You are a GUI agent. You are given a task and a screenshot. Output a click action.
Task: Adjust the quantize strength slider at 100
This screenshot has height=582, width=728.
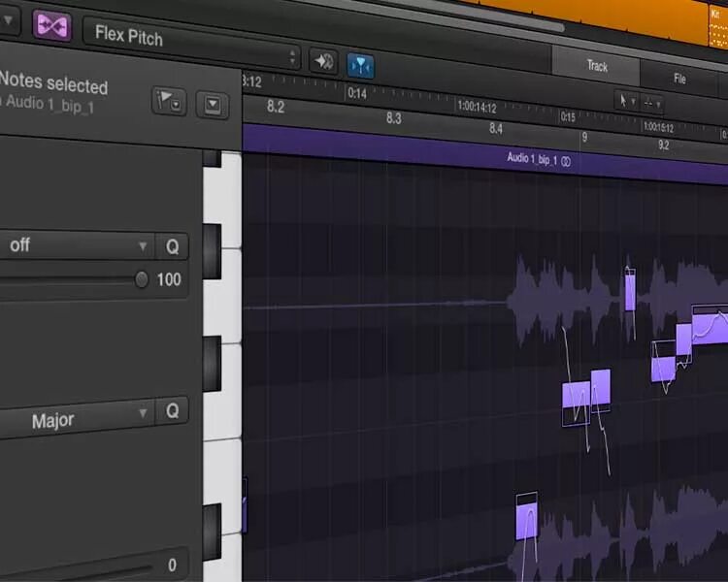[x=141, y=279]
